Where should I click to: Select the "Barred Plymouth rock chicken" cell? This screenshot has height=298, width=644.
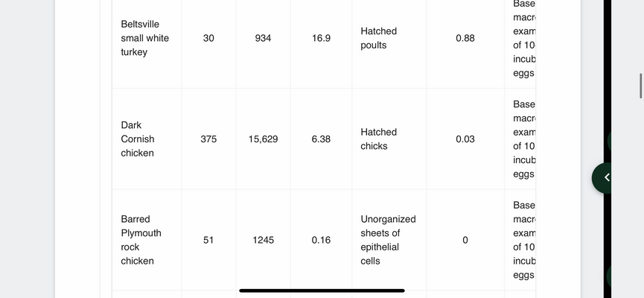pos(147,240)
